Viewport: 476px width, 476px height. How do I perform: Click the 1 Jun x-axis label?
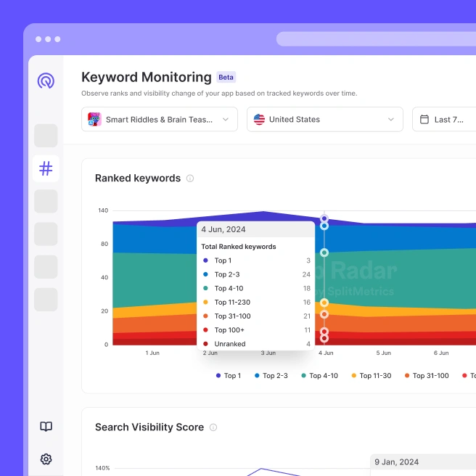(x=152, y=353)
